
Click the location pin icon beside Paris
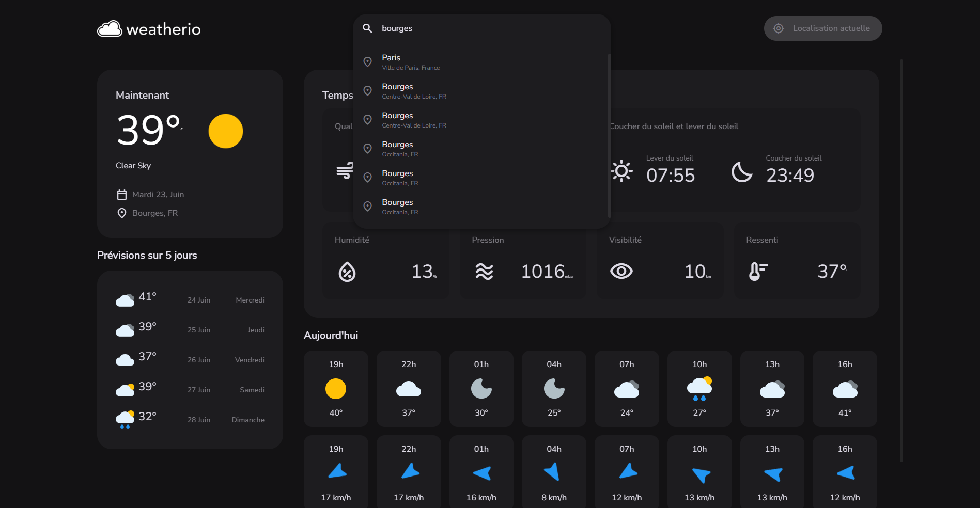pyautogui.click(x=368, y=62)
